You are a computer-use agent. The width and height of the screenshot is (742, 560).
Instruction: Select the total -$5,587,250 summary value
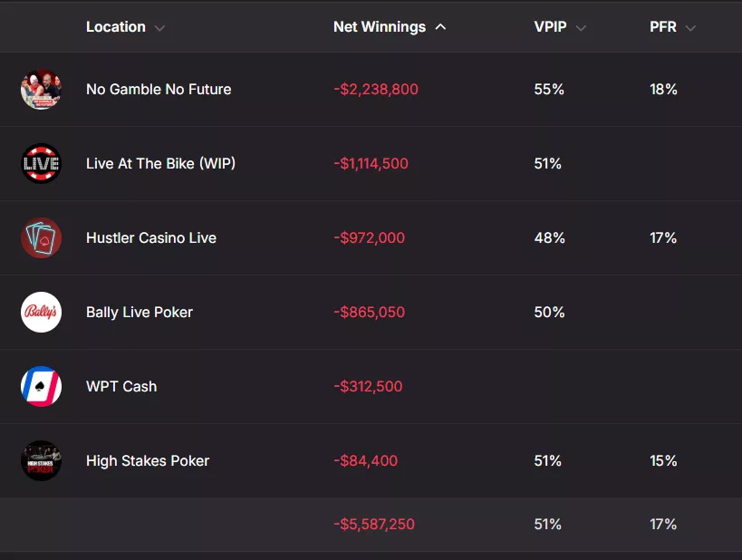tap(374, 524)
